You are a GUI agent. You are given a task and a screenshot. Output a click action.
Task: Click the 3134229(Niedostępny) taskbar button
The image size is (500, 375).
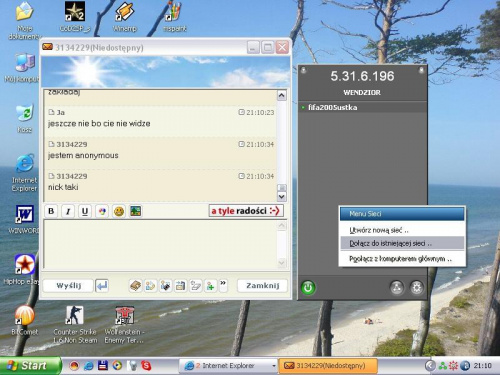pyautogui.click(x=328, y=366)
